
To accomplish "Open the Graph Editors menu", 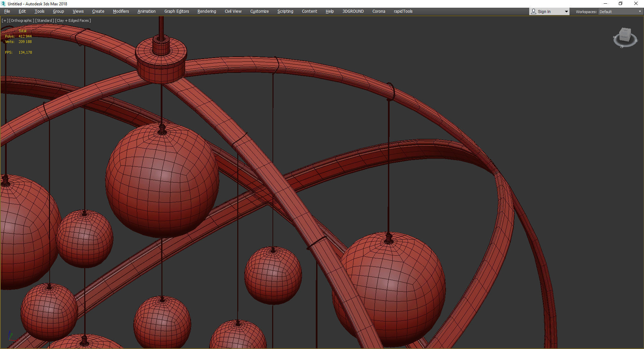I will pos(177,11).
